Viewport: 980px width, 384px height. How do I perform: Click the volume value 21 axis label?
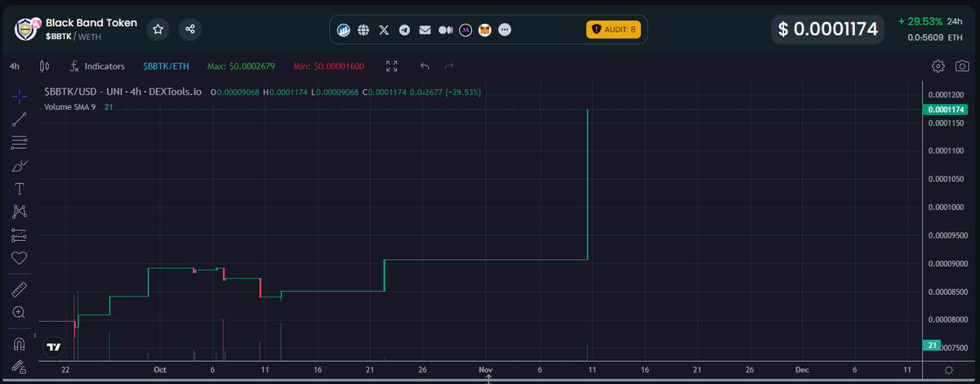(932, 346)
